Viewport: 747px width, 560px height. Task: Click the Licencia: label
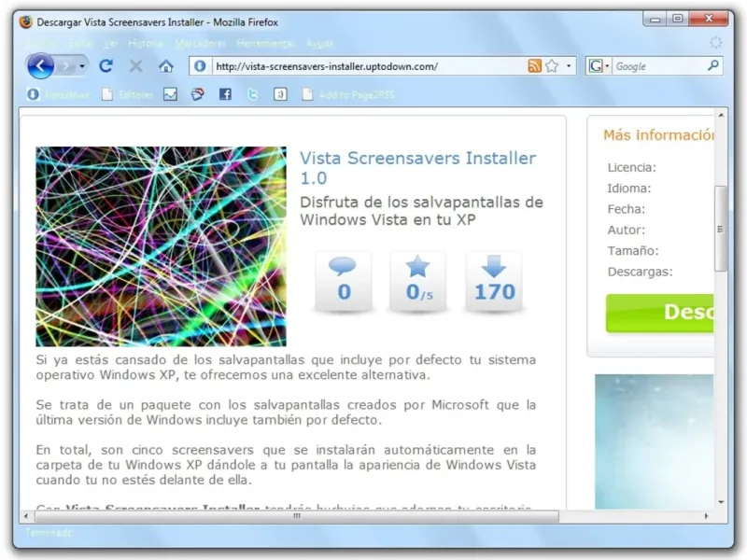coord(632,168)
